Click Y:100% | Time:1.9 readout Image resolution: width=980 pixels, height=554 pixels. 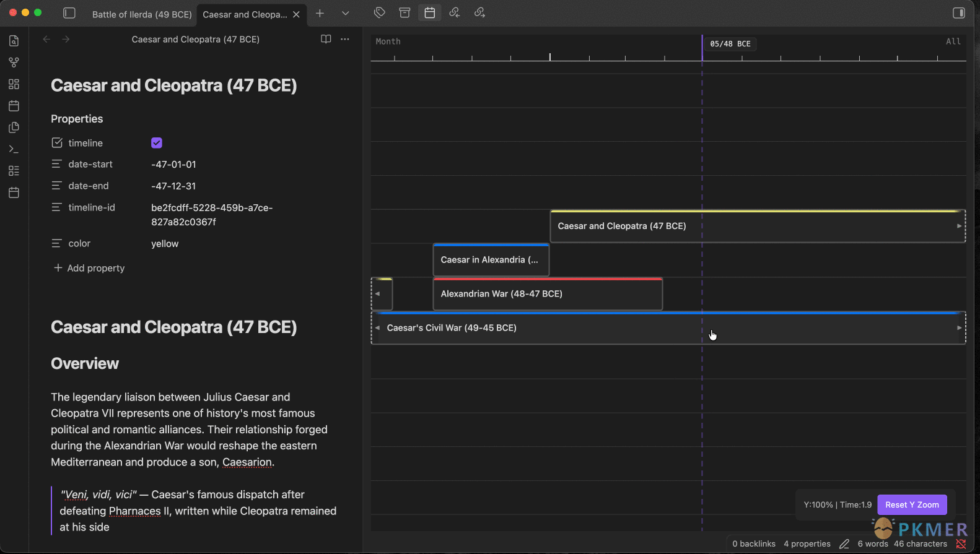(x=838, y=504)
